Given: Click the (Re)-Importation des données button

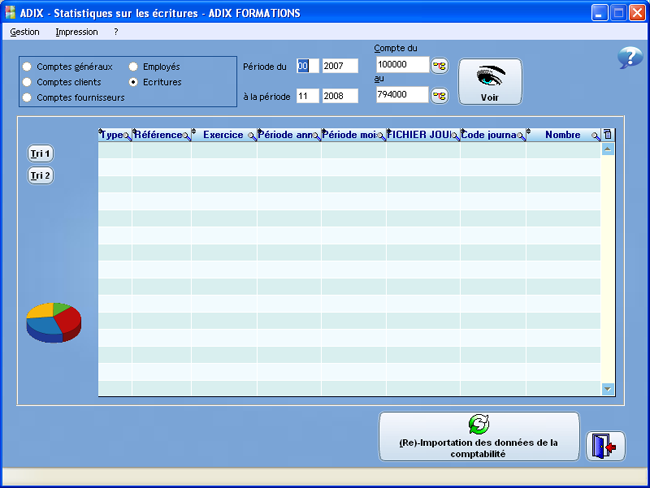Looking at the screenshot, I should 478,437.
